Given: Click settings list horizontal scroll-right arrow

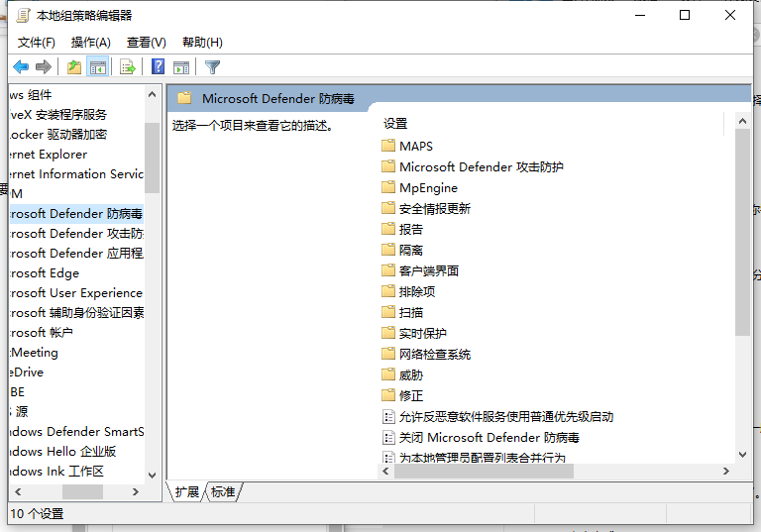Looking at the screenshot, I should pyautogui.click(x=726, y=472).
